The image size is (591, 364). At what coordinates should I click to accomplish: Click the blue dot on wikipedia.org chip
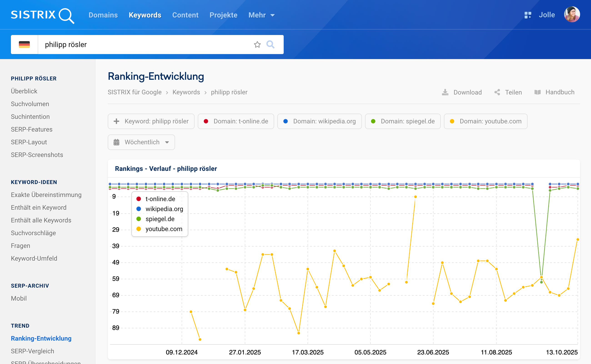pyautogui.click(x=286, y=121)
